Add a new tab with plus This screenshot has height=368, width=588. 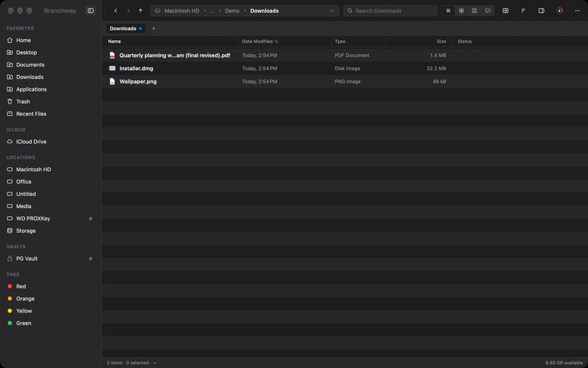154,29
